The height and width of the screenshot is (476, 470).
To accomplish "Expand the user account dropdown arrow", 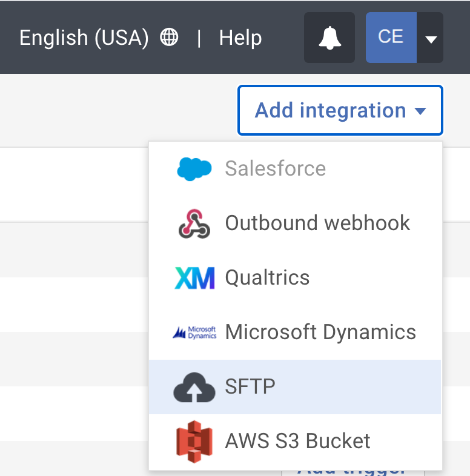I will point(430,38).
